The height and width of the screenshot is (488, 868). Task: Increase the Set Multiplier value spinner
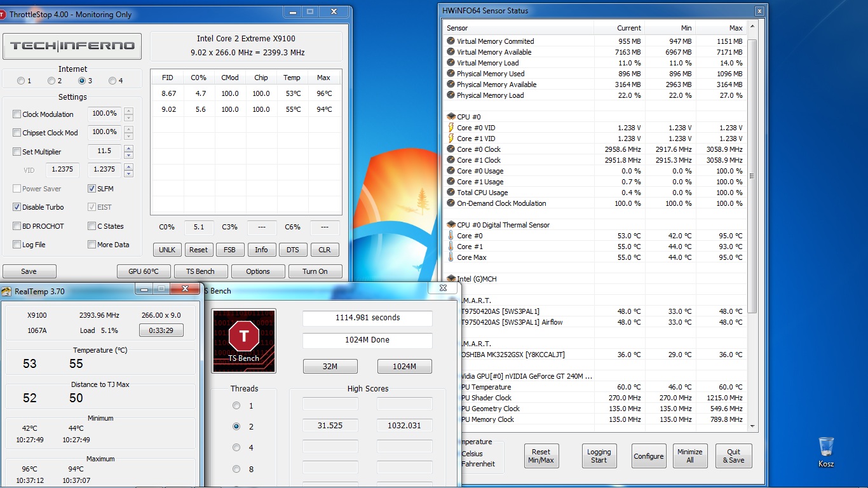128,148
